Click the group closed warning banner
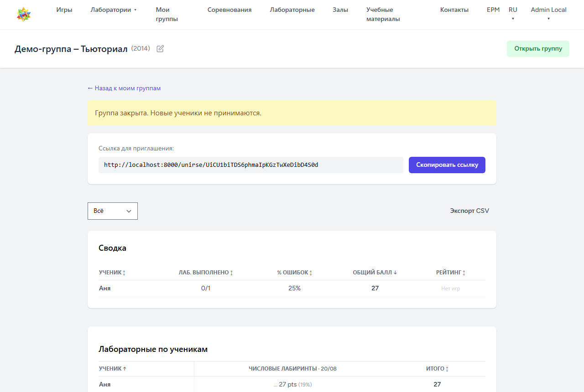Screen dimensions: 584x392 pyautogui.click(x=292, y=113)
